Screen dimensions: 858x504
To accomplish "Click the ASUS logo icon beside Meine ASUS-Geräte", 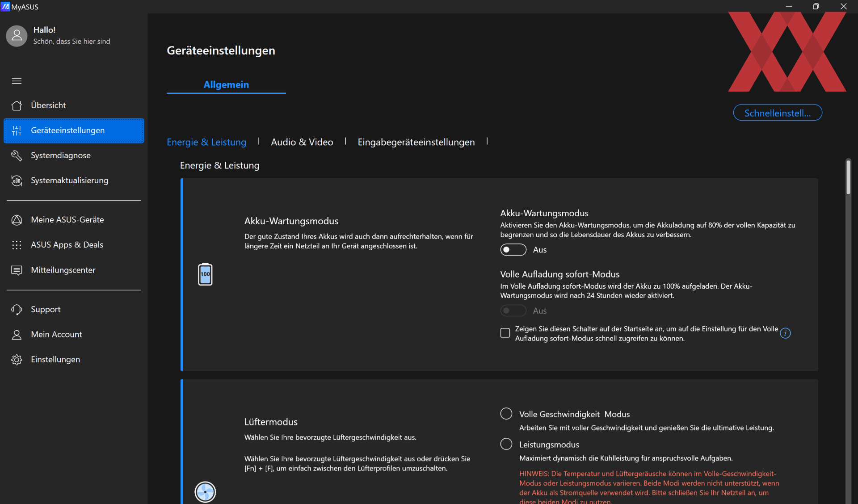I will pyautogui.click(x=17, y=220).
